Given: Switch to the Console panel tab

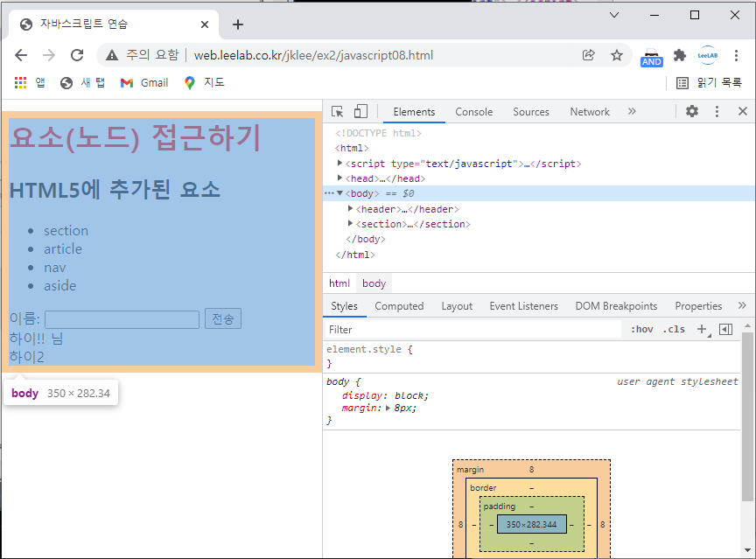Looking at the screenshot, I should click(474, 112).
